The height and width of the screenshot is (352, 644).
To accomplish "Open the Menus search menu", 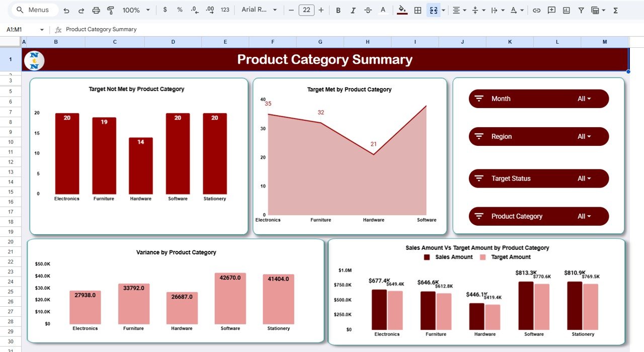I will click(34, 10).
